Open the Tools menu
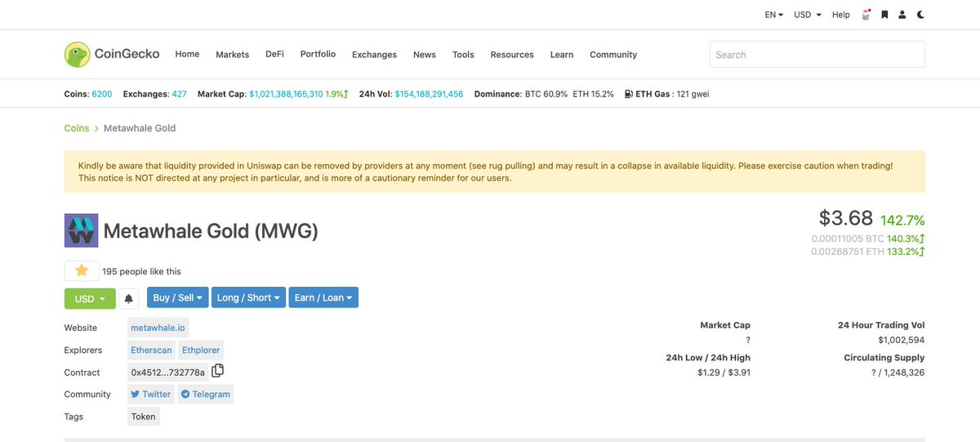Viewport: 980px width, 442px height. point(463,55)
